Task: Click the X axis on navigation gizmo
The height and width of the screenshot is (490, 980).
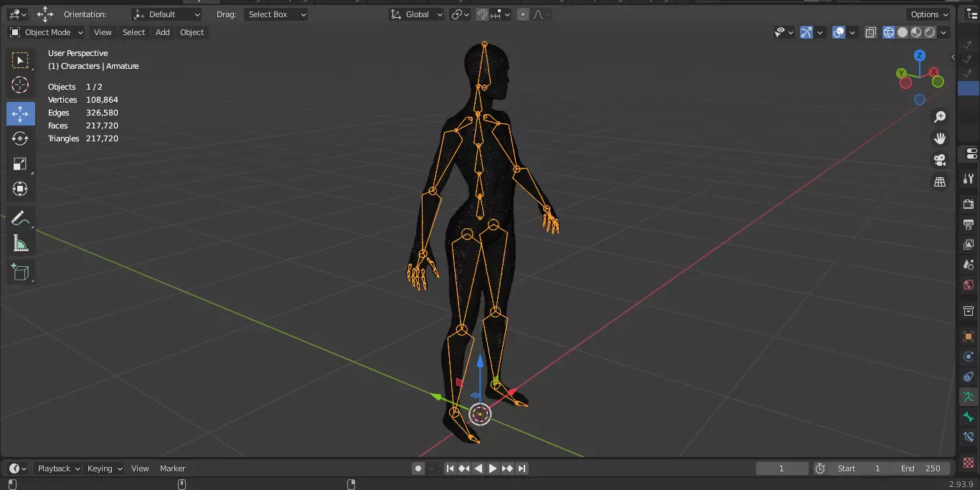Action: click(934, 72)
